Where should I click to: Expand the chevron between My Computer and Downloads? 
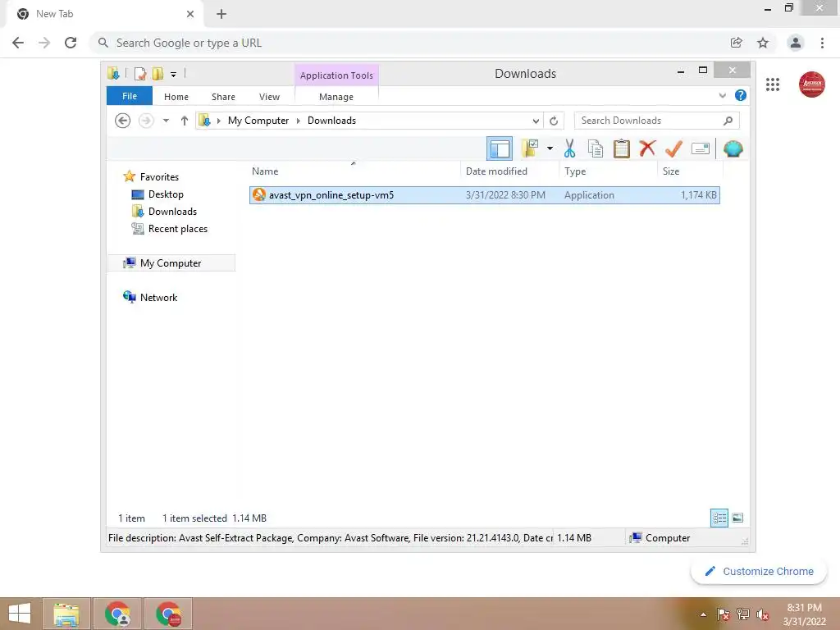click(x=299, y=121)
